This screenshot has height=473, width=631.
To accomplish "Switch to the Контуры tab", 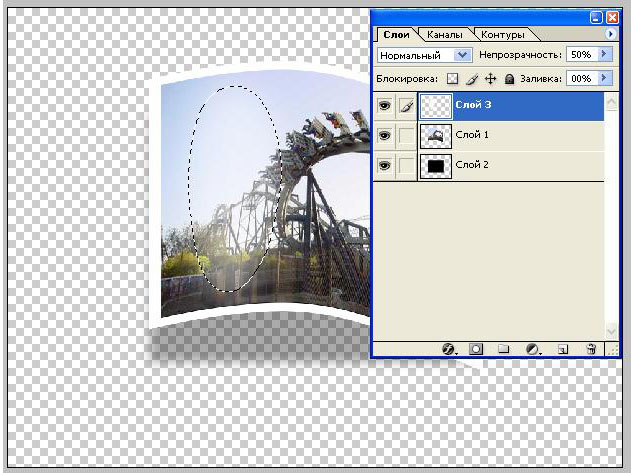I will click(500, 35).
